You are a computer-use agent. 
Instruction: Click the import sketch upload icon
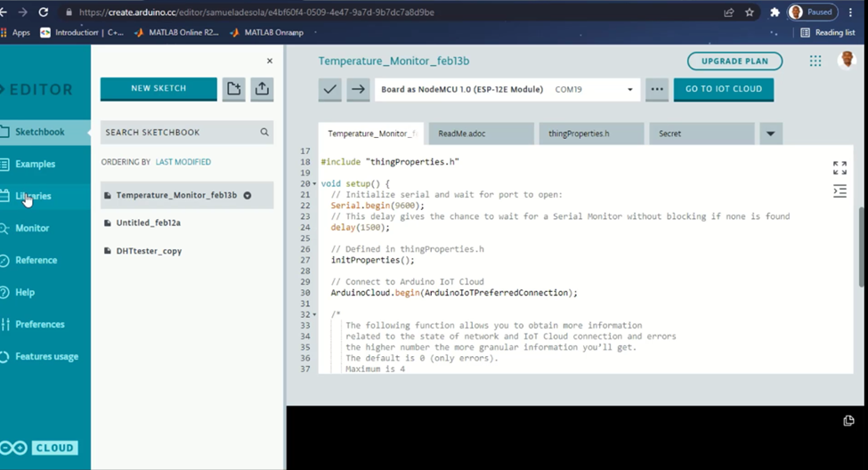pos(262,89)
